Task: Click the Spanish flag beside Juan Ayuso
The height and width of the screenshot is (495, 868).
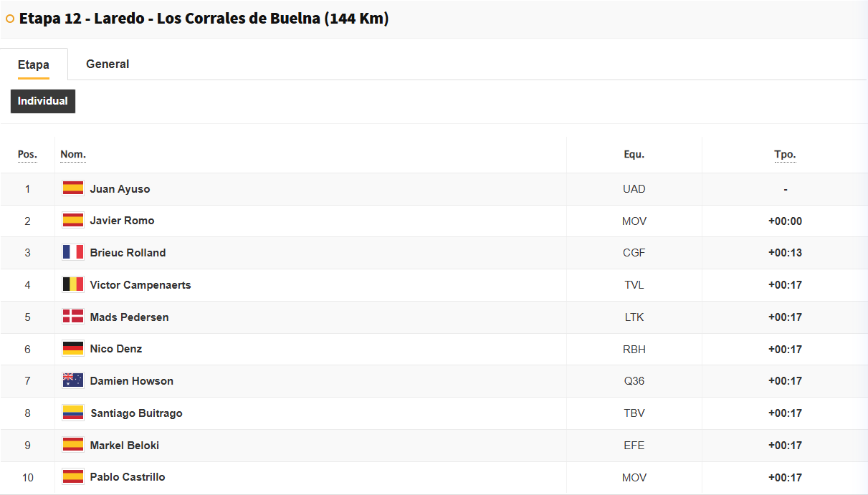Action: tap(73, 188)
